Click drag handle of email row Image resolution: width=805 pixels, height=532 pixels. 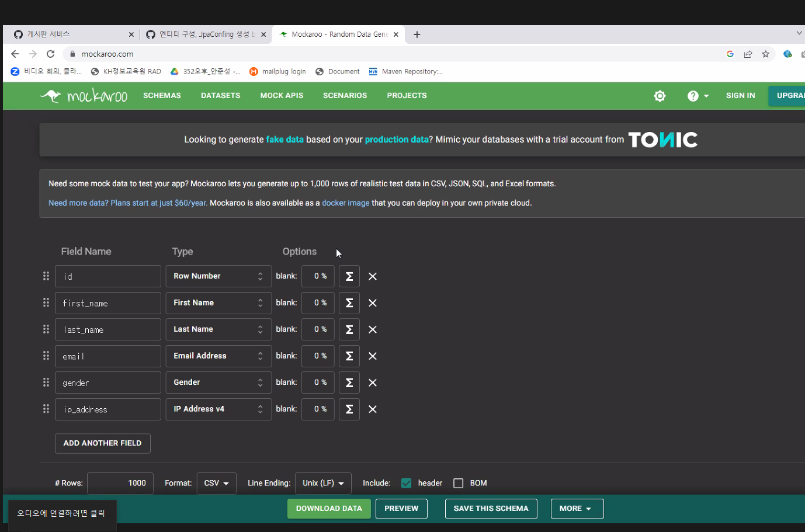click(46, 356)
